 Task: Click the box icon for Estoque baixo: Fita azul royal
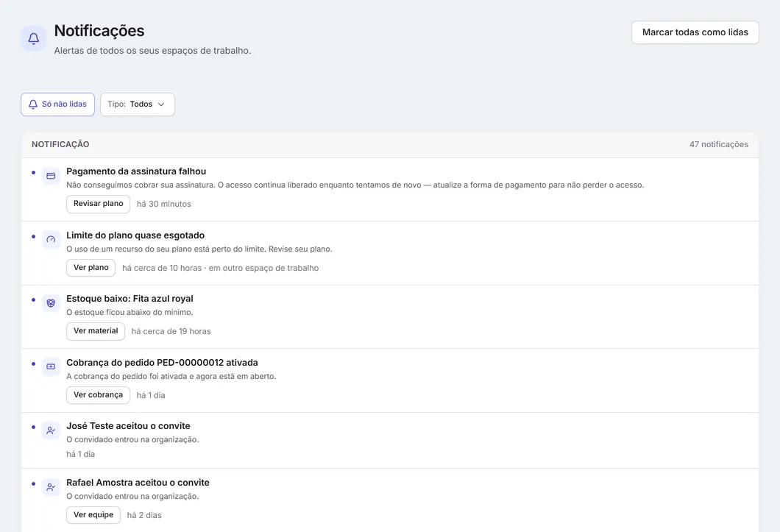tap(51, 303)
